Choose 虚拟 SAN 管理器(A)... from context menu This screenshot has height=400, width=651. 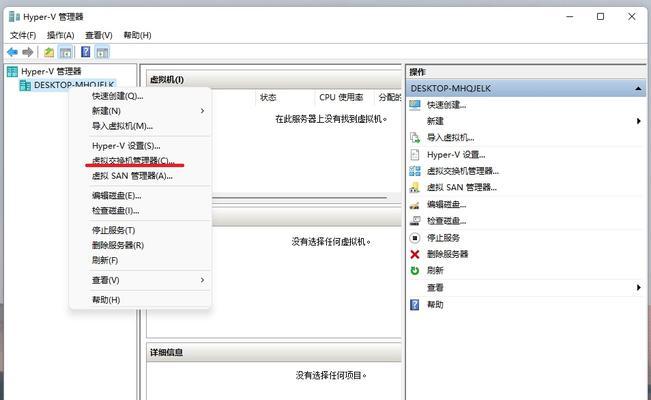(141, 176)
